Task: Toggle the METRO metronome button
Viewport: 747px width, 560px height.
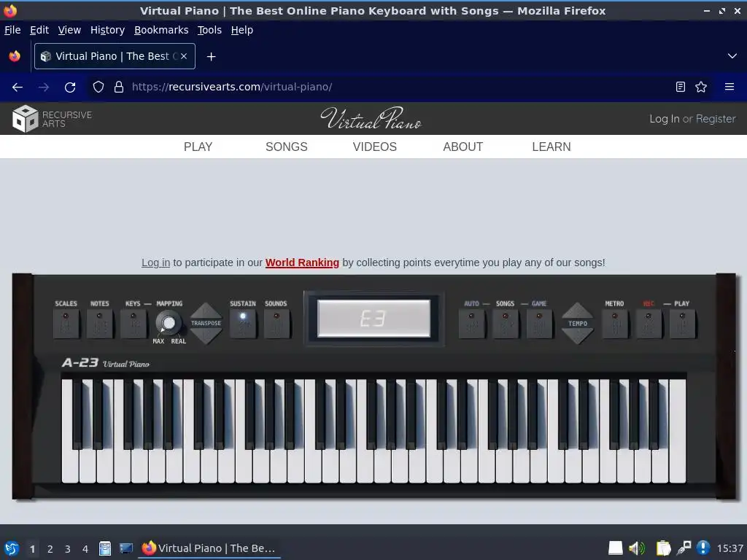Action: coord(614,324)
